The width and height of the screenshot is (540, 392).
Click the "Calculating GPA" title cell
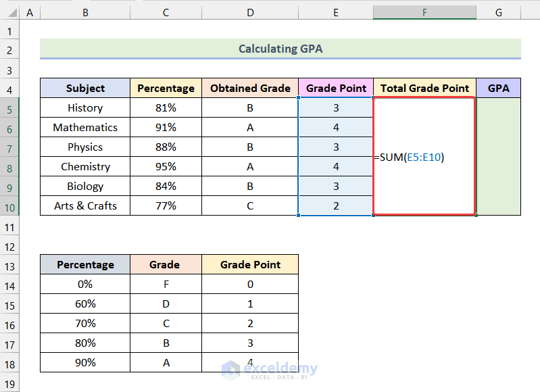coord(280,49)
